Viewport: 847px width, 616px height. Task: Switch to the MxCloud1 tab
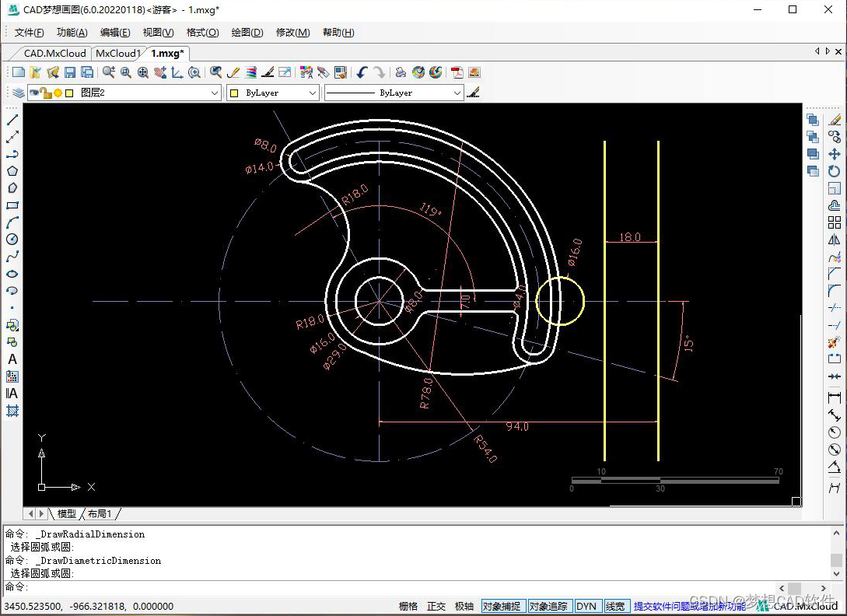pos(117,53)
